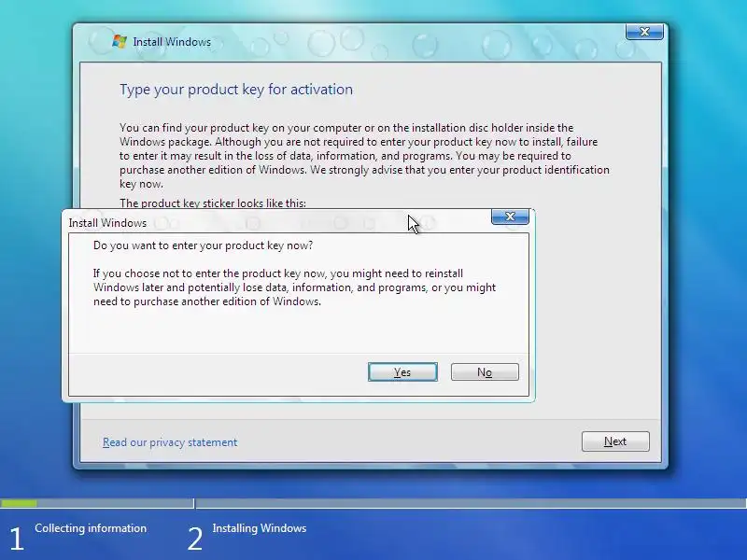Select the 'Installing Windows' step label
The width and height of the screenshot is (747, 560).
point(260,528)
